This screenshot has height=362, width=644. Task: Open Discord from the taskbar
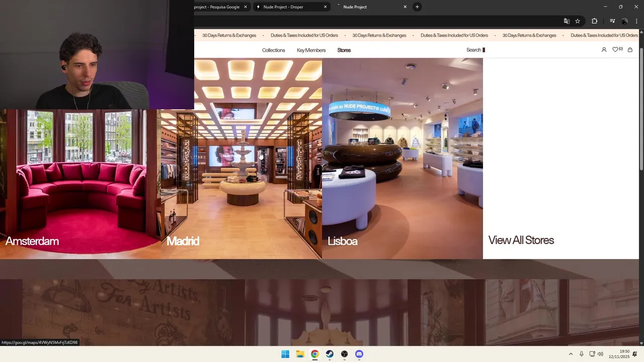pos(359,354)
